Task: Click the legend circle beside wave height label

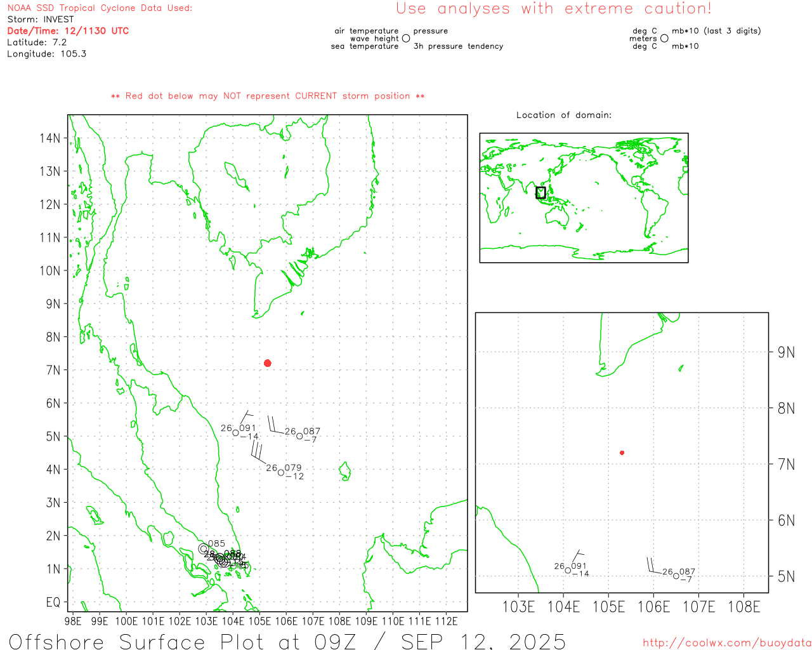Action: click(x=406, y=38)
